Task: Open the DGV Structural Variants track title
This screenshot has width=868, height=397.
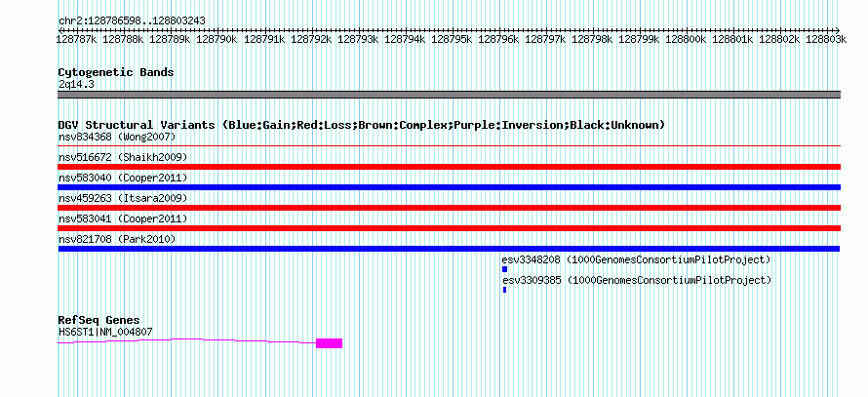Action: click(x=362, y=125)
